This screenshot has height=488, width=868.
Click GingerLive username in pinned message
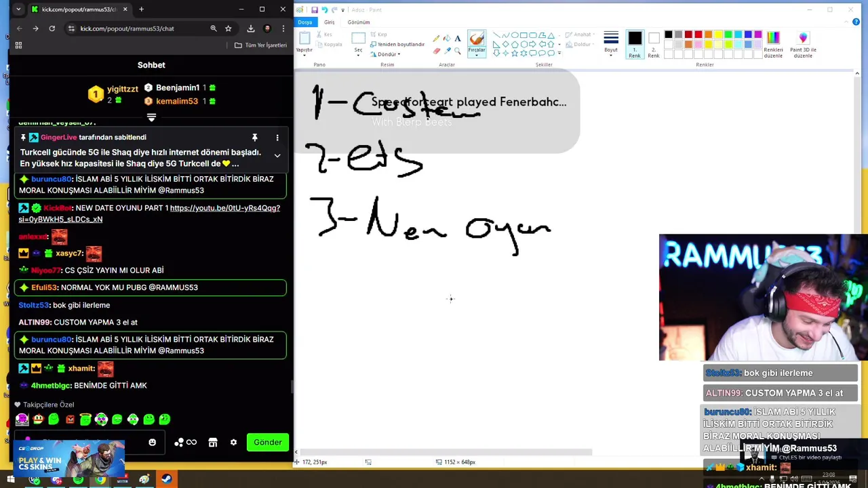[x=59, y=138]
